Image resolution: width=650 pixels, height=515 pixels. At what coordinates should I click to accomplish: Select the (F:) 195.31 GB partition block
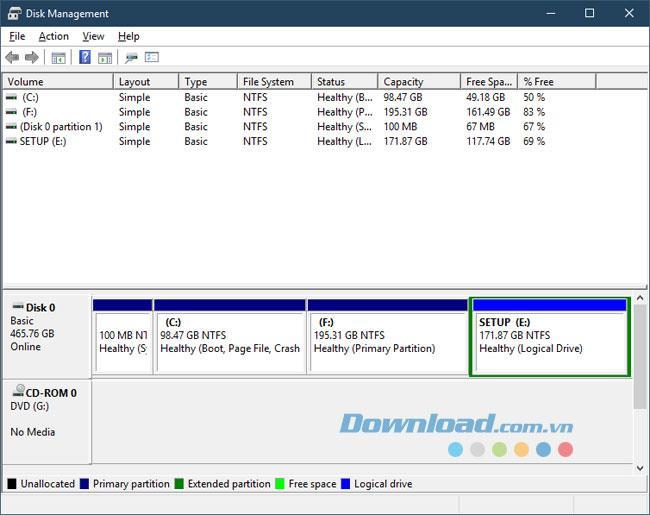388,337
